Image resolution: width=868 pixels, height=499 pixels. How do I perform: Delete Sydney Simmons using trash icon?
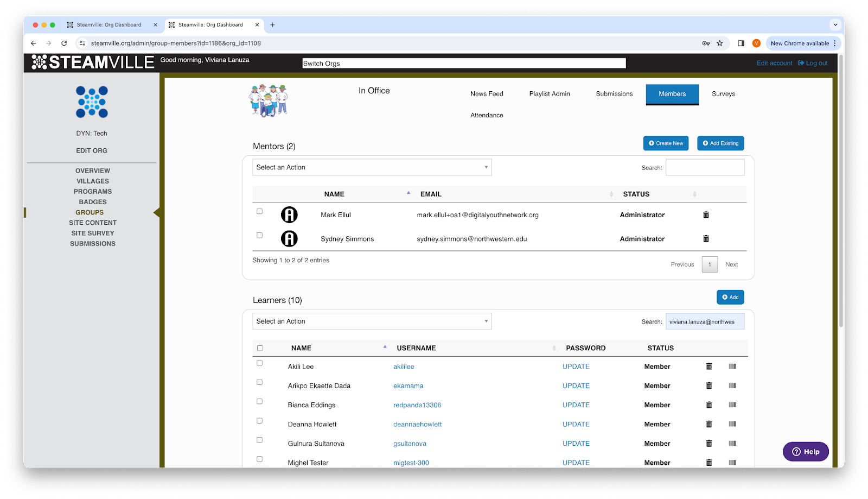(706, 239)
